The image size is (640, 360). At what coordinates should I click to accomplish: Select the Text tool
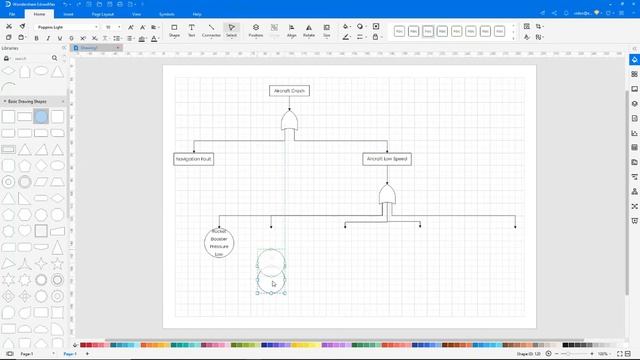[x=191, y=31]
